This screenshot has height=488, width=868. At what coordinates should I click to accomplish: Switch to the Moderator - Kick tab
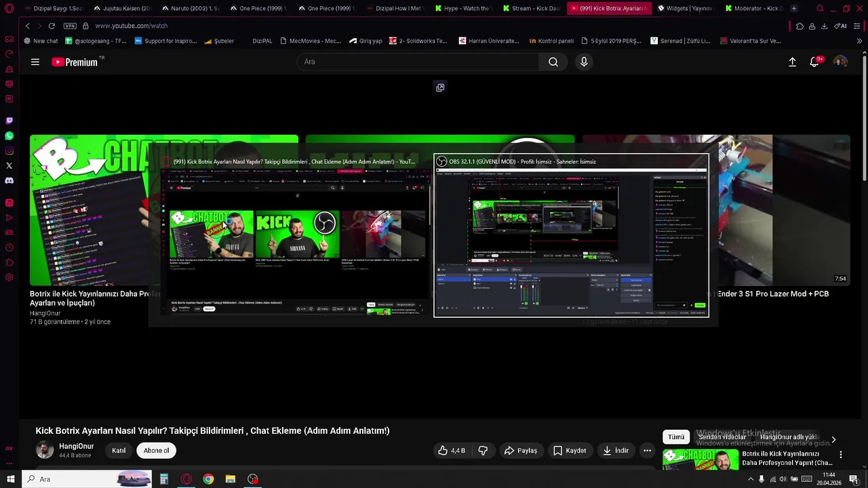coord(753,8)
